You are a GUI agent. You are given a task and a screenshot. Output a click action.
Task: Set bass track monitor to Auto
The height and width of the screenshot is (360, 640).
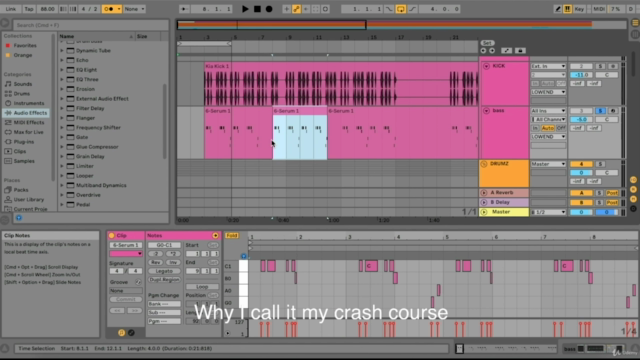(x=548, y=128)
